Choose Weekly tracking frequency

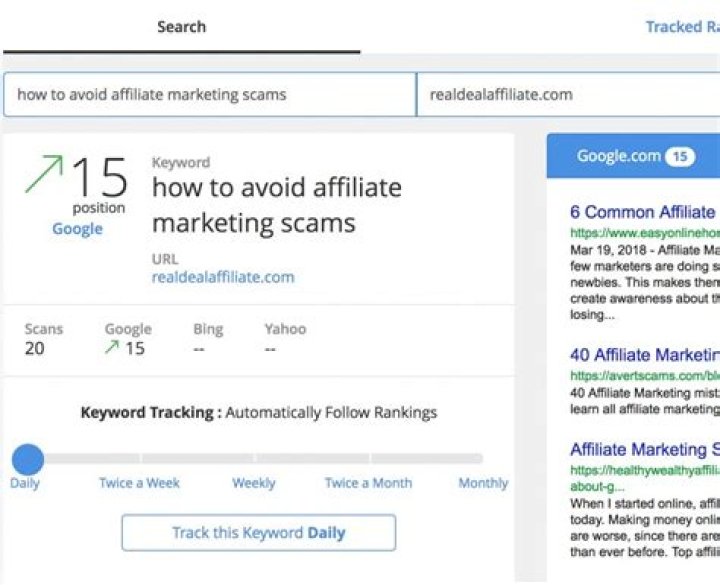(254, 483)
